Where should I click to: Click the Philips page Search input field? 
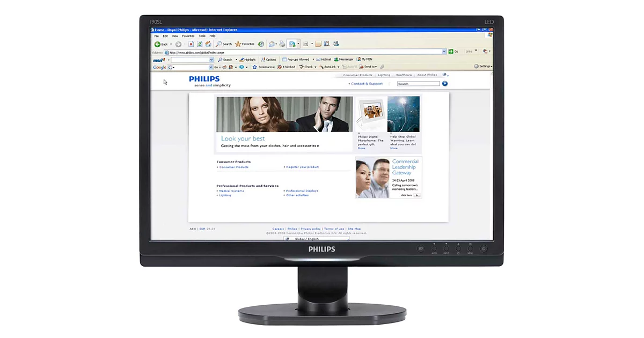[418, 84]
